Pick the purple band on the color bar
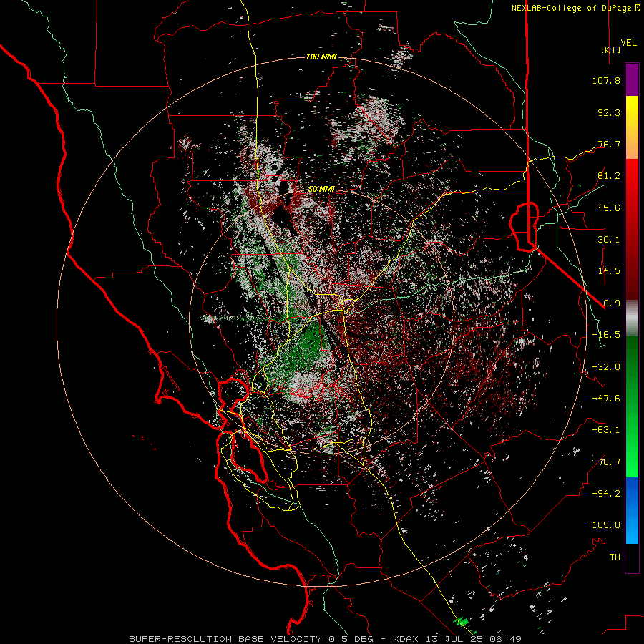This screenshot has height=644, width=644. pos(632,80)
